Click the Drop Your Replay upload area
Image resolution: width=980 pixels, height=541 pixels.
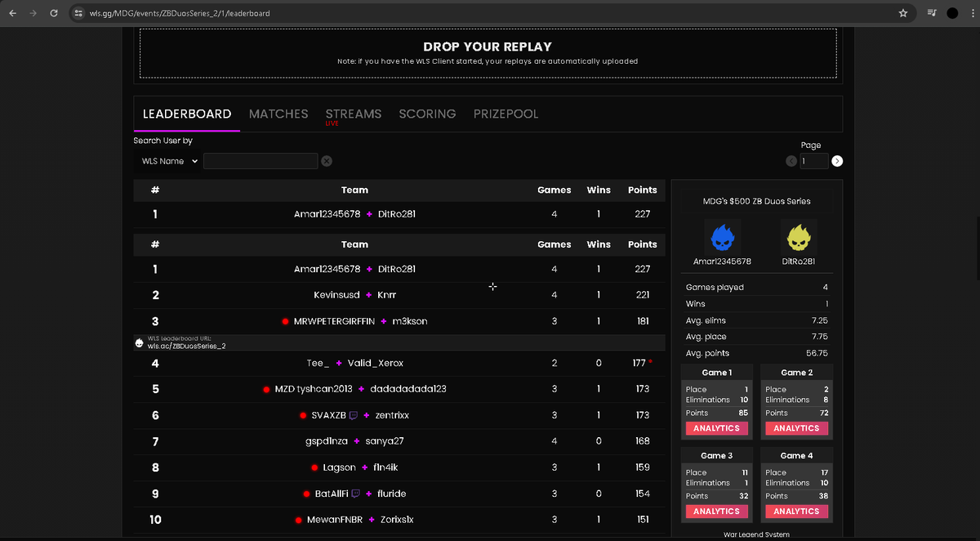pyautogui.click(x=488, y=53)
